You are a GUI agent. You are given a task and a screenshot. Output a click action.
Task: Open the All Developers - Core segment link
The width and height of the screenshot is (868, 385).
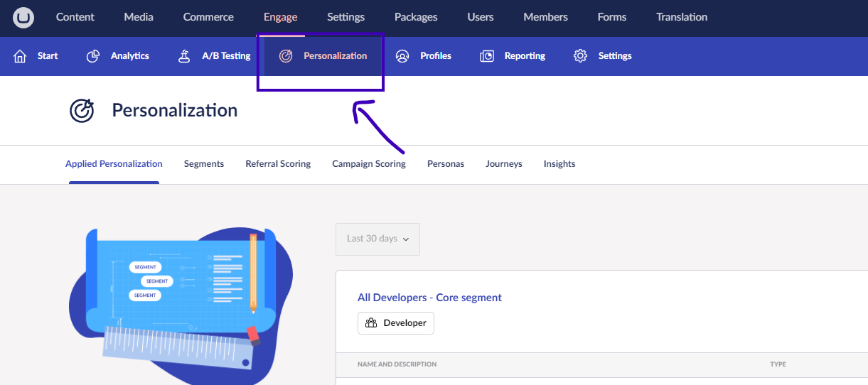click(x=429, y=298)
